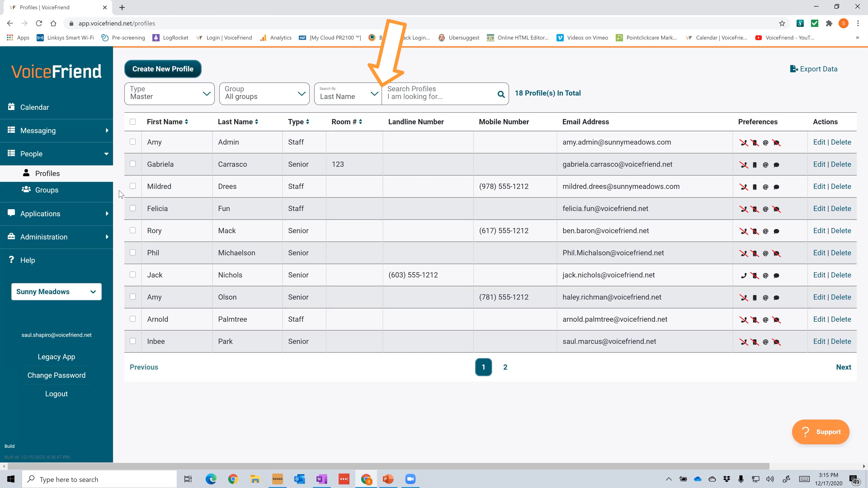Toggle the select-all header checkbox
Viewport: 868px width, 488px height.
[x=133, y=122]
